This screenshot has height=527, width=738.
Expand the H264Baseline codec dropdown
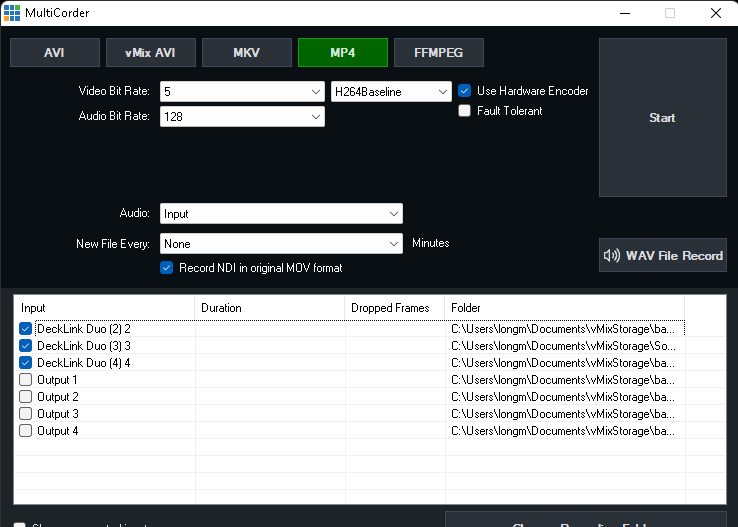point(443,92)
